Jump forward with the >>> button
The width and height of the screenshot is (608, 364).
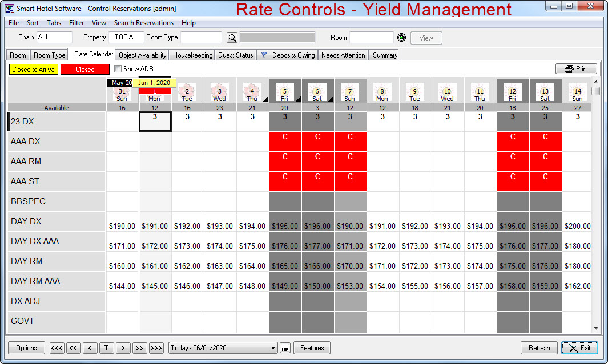[156, 347]
